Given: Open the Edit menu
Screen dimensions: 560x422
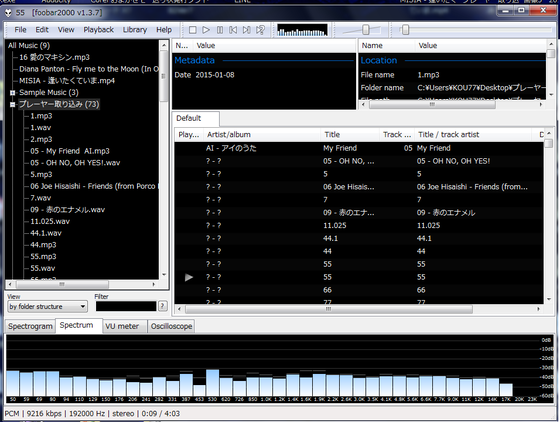Looking at the screenshot, I should [x=42, y=30].
